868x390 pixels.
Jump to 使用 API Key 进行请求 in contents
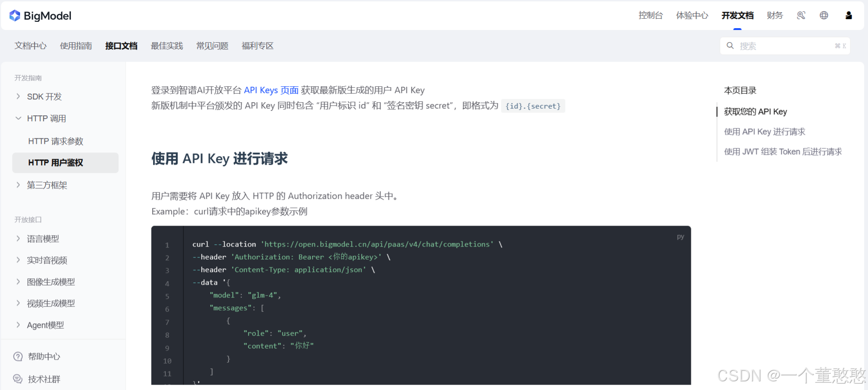click(x=764, y=132)
